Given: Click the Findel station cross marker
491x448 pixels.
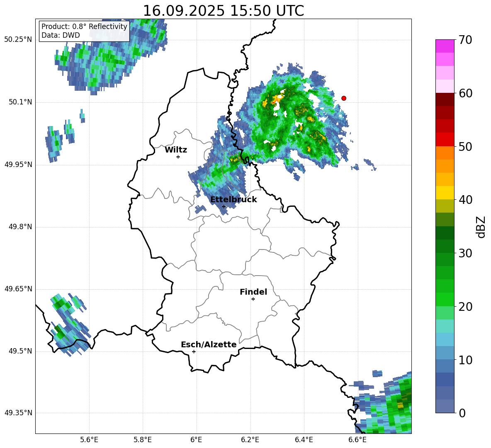Looking at the screenshot, I should [253, 299].
